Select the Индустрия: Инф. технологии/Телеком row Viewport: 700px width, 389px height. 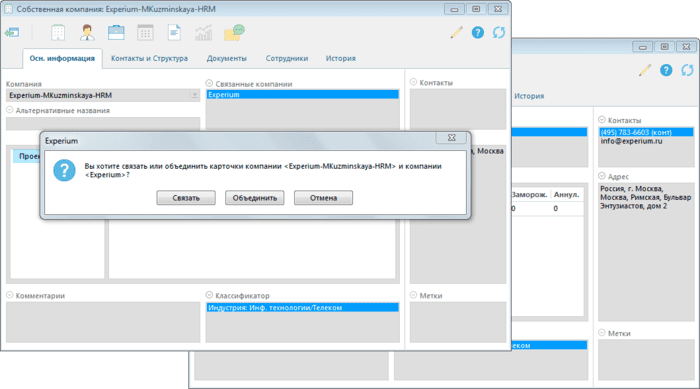302,308
